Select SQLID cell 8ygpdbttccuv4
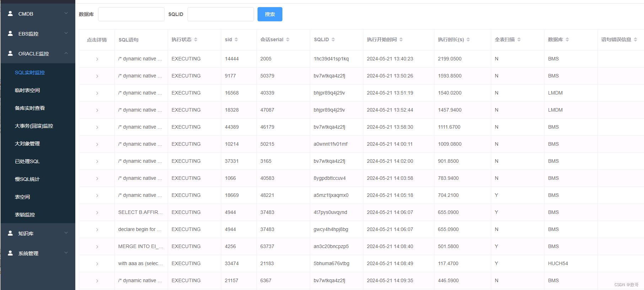This screenshot has height=290, width=644. pos(330,178)
